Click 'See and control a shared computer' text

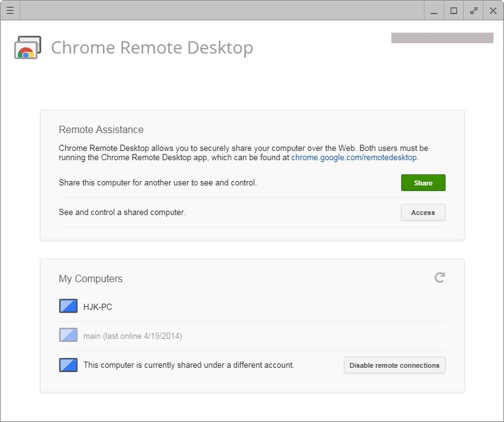[x=122, y=212]
